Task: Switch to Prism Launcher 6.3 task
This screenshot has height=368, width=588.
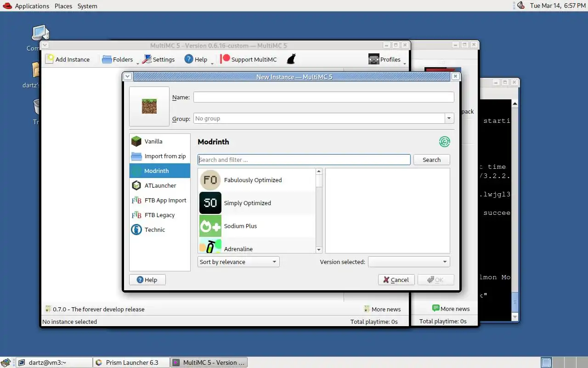Action: [x=131, y=362]
